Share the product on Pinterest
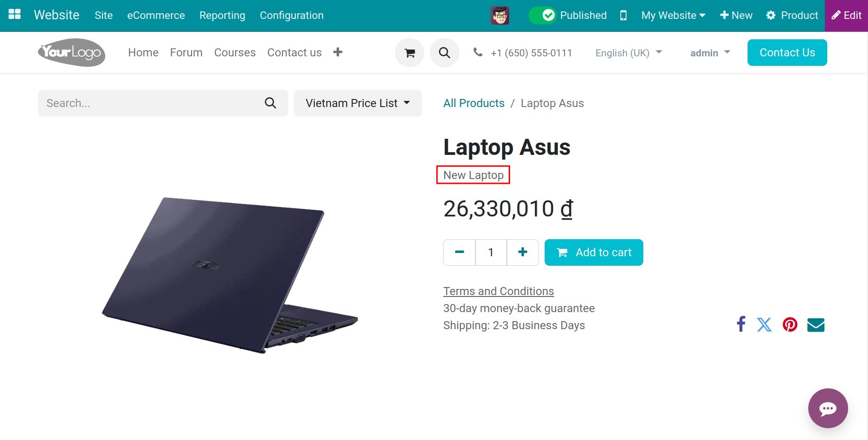Viewport: 868px width, 440px height. click(790, 324)
